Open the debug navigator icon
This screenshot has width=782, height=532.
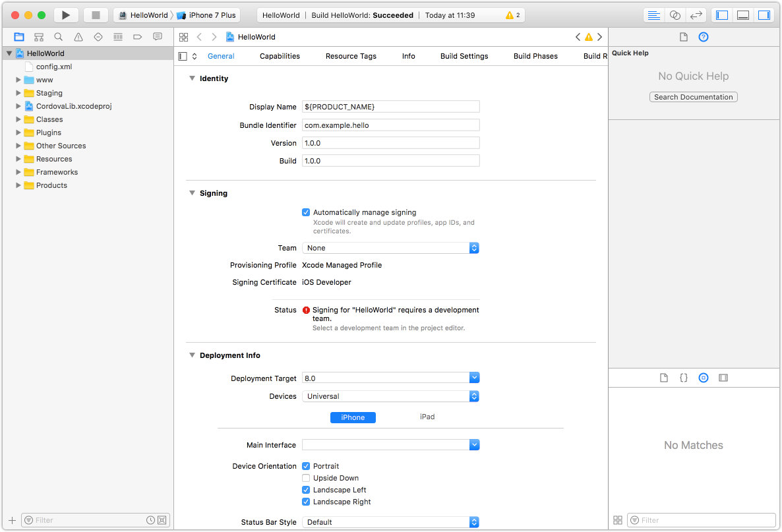coord(118,37)
